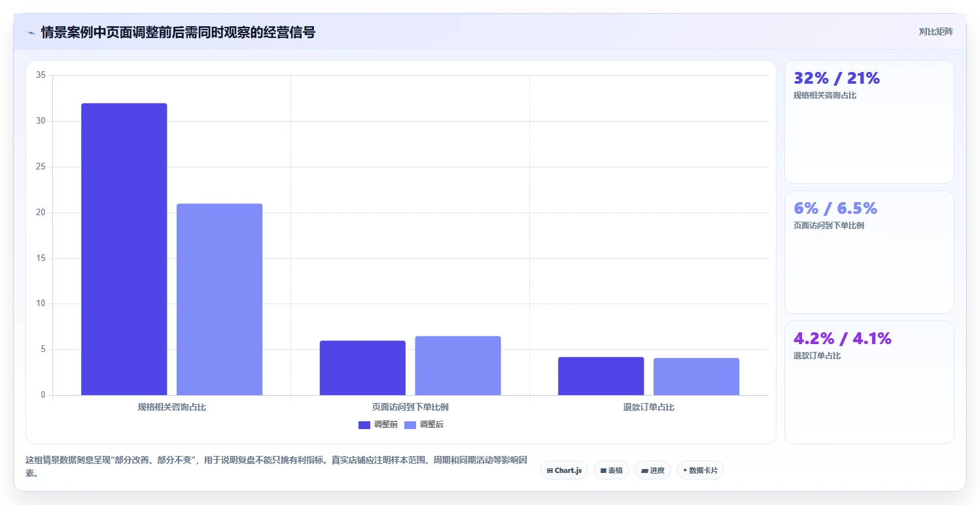The width and height of the screenshot is (980, 505).
Task: Select the 数据卡片 chip
Action: [700, 470]
